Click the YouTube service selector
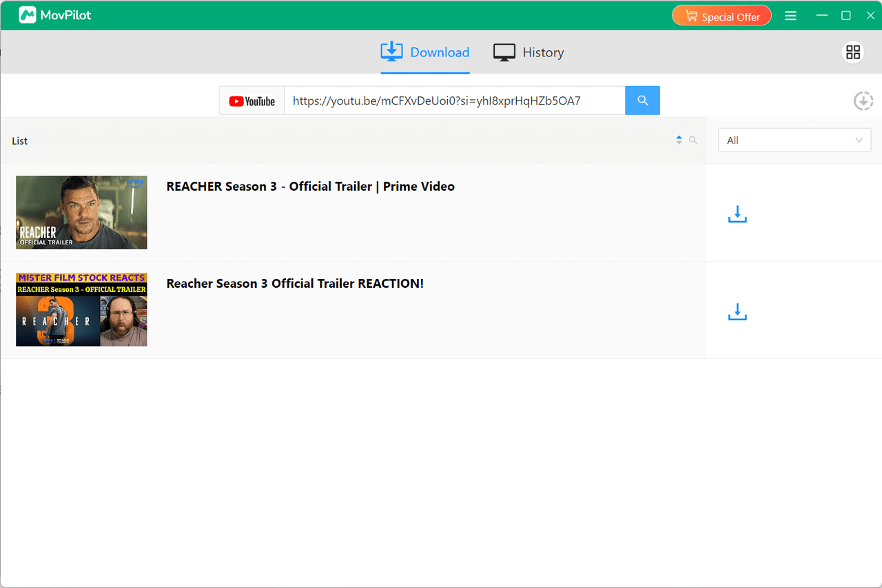This screenshot has height=588, width=882. [x=252, y=101]
